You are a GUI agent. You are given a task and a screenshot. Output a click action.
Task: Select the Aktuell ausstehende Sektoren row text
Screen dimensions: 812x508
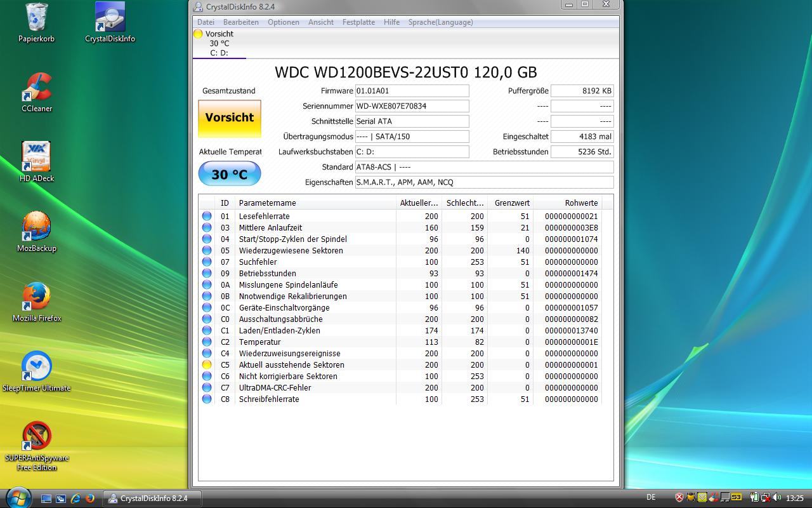click(292, 365)
